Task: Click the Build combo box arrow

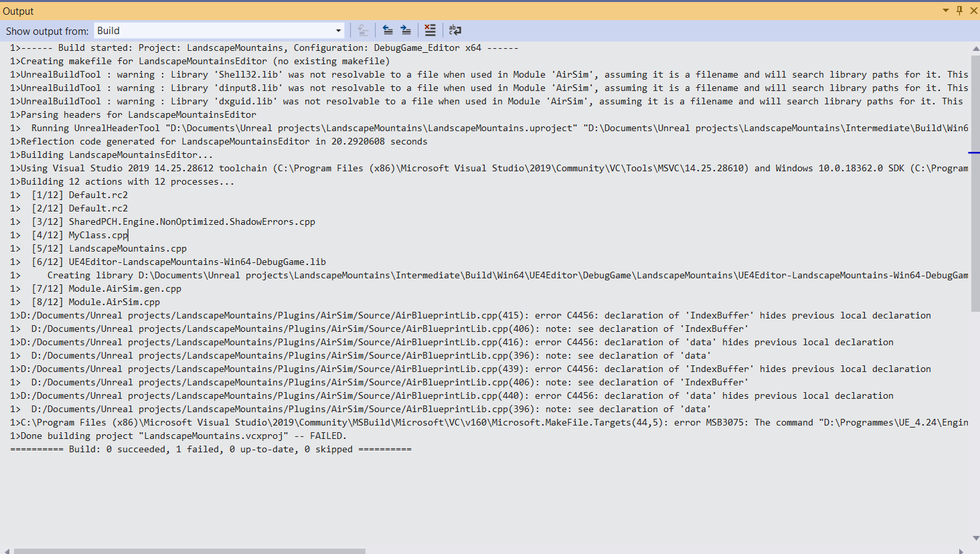Action: [x=338, y=30]
